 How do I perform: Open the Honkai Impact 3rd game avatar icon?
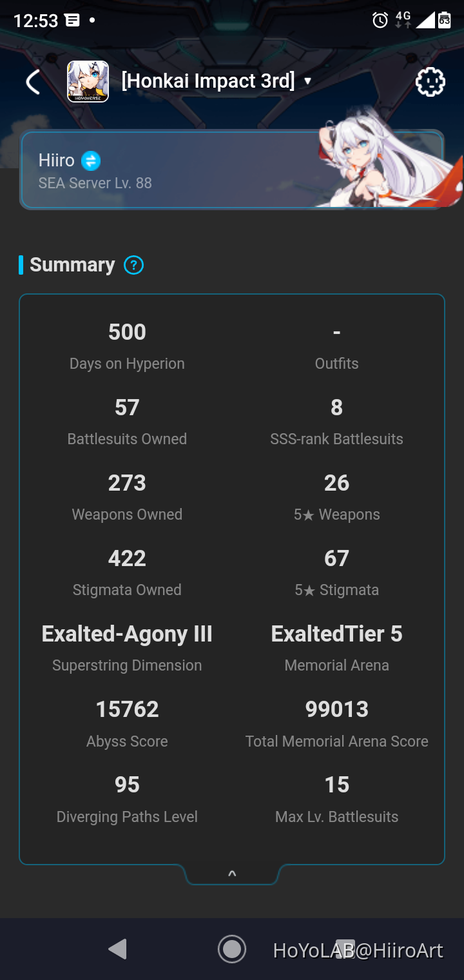click(88, 82)
